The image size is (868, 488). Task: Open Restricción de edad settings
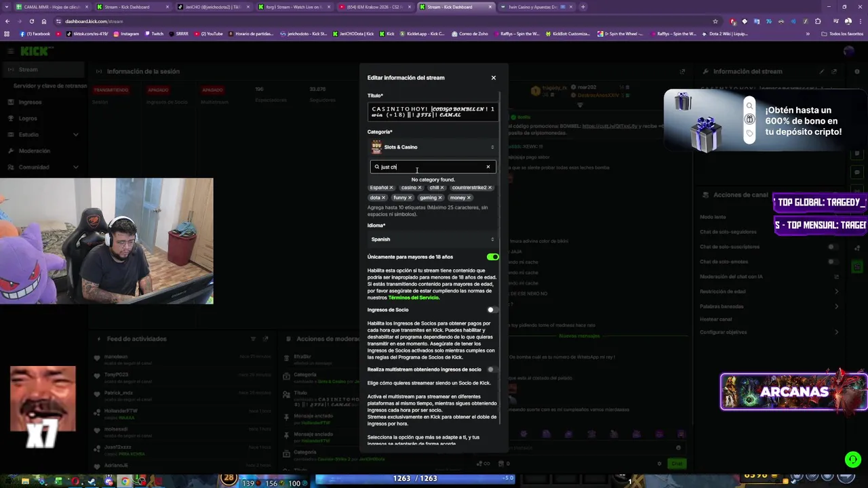click(x=770, y=291)
